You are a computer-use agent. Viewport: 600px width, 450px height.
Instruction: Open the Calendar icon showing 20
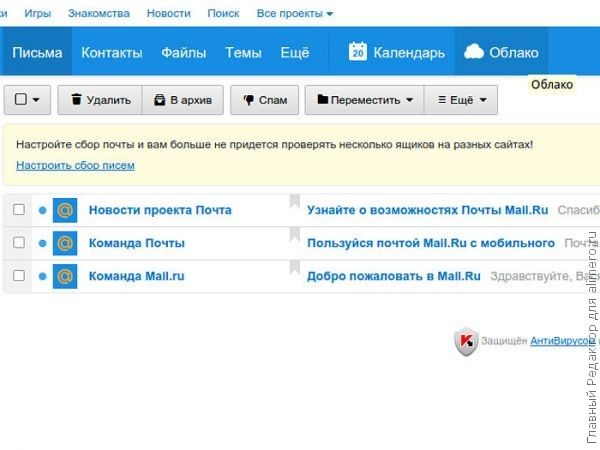pos(358,52)
